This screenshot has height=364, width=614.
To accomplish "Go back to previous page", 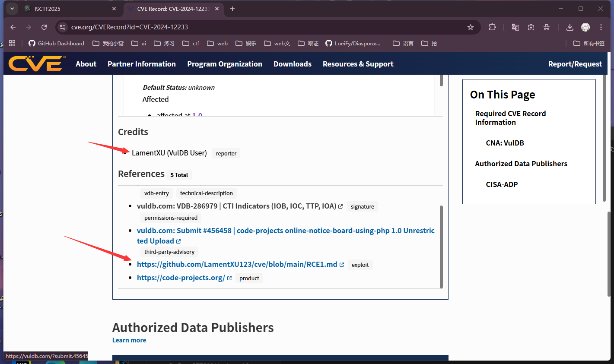I will tap(13, 27).
